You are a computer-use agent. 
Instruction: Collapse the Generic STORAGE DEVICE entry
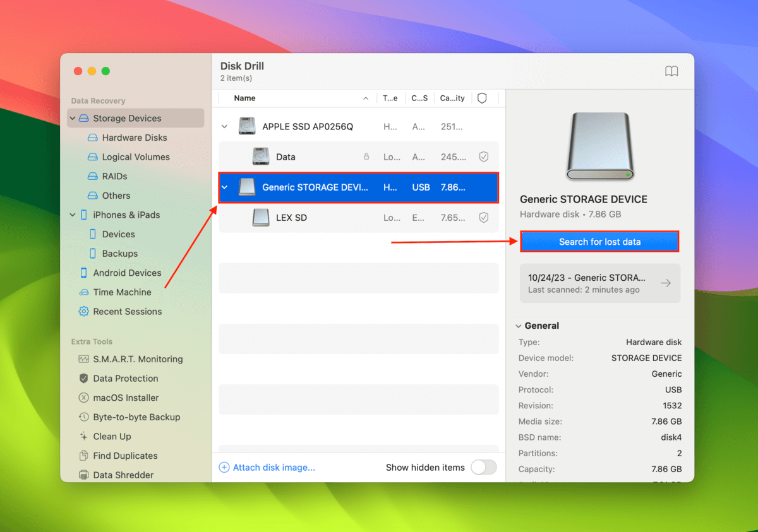tap(224, 187)
